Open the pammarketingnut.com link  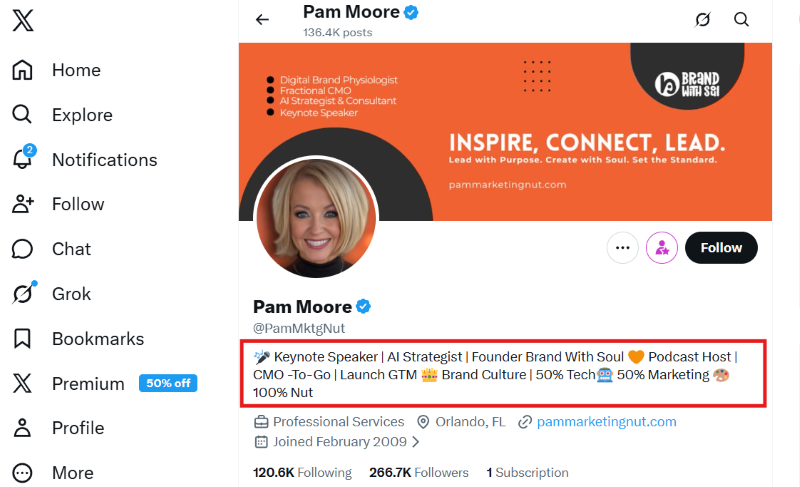(606, 422)
